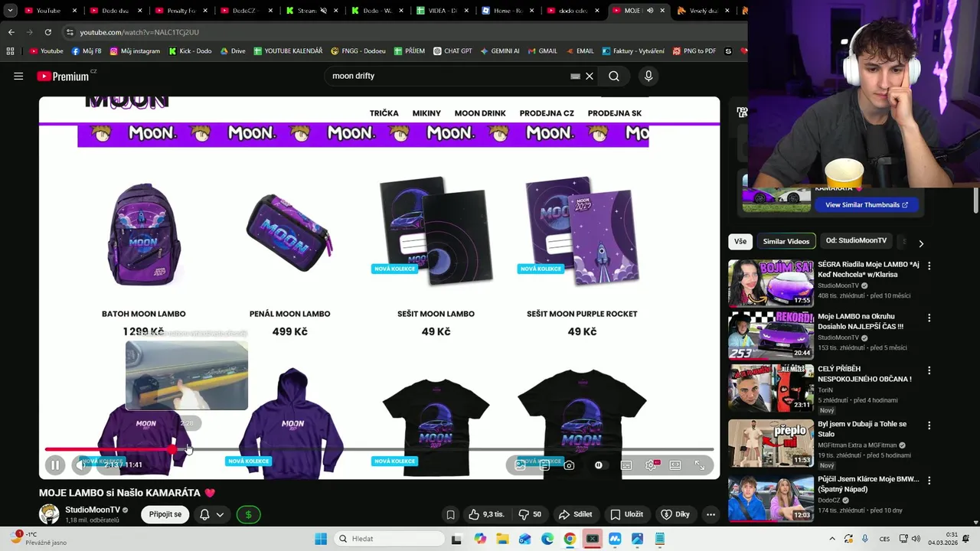Open options for 'CELÝ PŘÍBĚH NESPOKOJENÉHO OBČANA'

pos(929,370)
